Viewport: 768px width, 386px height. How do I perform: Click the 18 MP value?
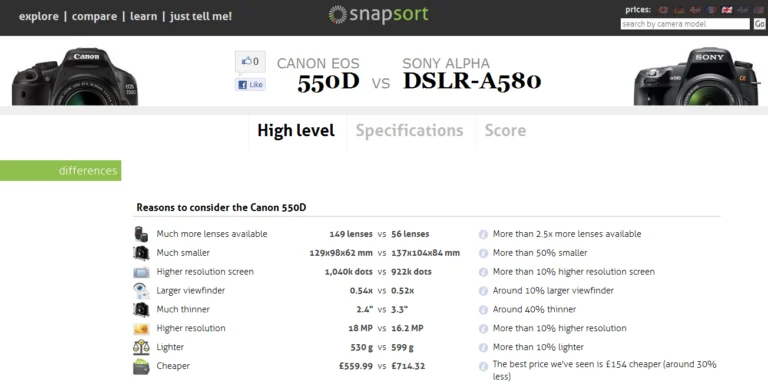click(360, 328)
